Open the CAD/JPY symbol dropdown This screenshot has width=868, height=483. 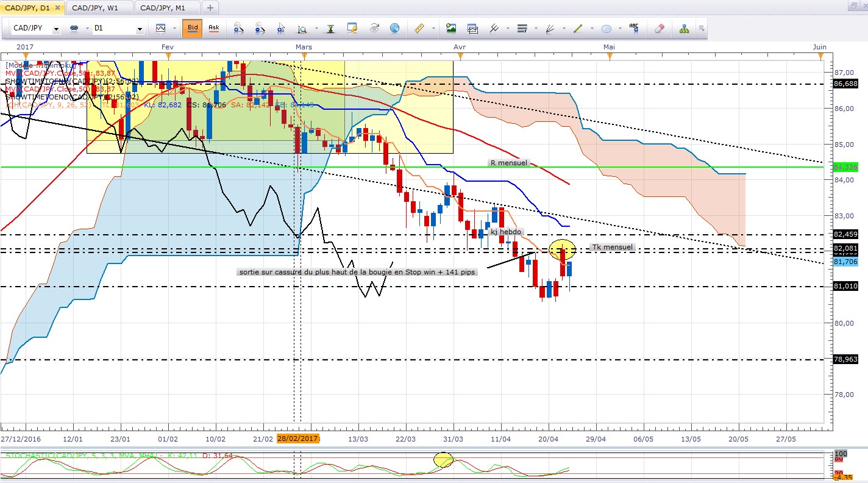(56, 29)
